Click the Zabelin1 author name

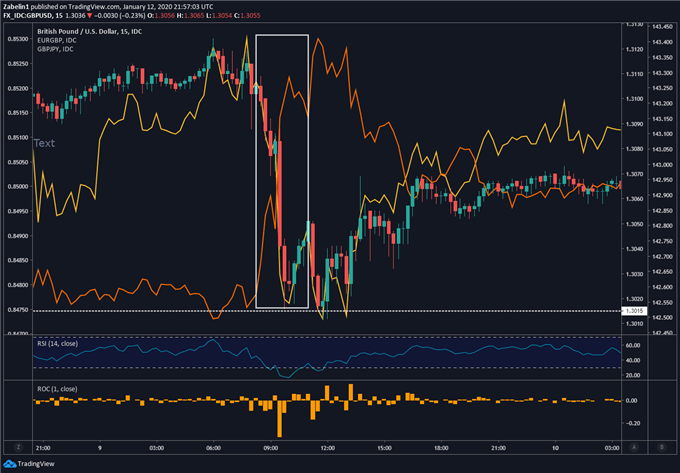tap(15, 7)
